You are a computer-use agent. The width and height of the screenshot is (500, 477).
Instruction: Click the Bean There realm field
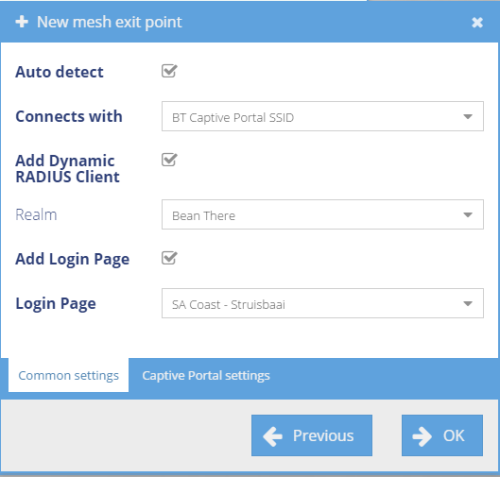tap(322, 214)
